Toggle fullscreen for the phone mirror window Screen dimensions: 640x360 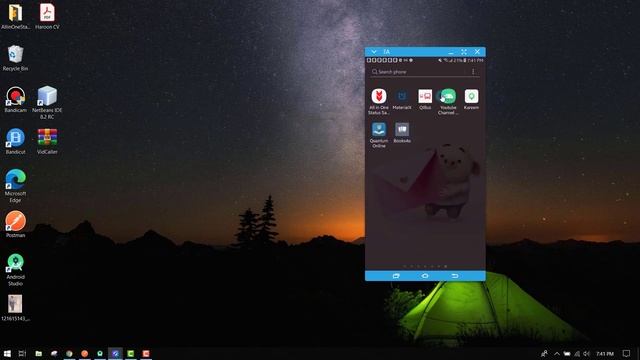pyautogui.click(x=464, y=52)
